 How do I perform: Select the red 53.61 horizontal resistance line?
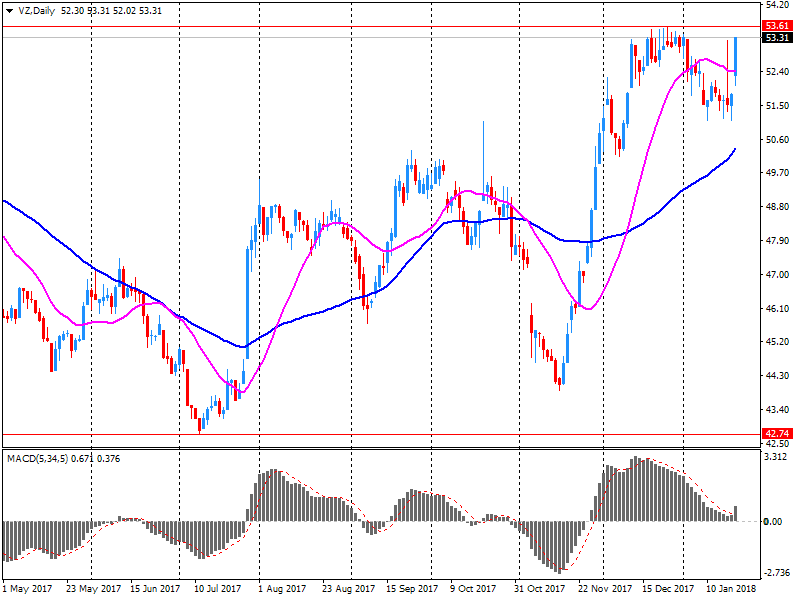coord(381,26)
